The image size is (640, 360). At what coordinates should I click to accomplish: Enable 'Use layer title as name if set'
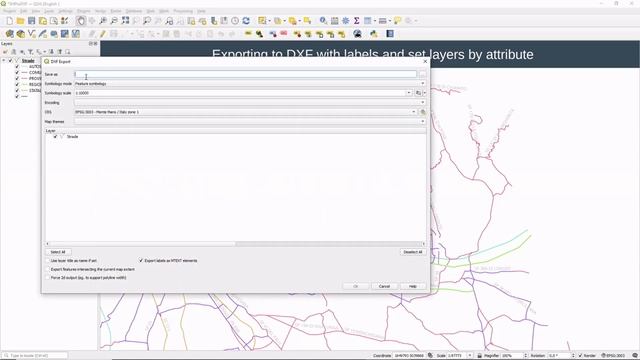(x=48, y=260)
